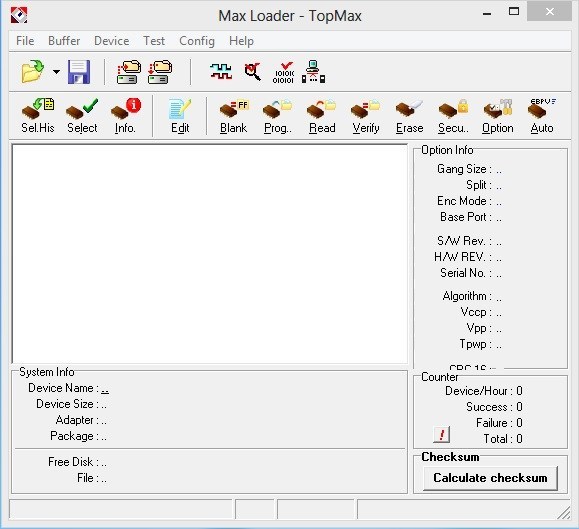Expand the open file dropdown arrow
Image resolution: width=579 pixels, height=529 pixels.
[56, 72]
